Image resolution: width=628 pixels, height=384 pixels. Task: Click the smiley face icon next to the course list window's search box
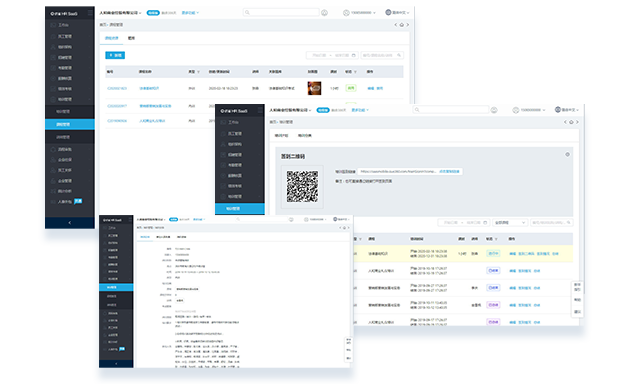point(324,13)
